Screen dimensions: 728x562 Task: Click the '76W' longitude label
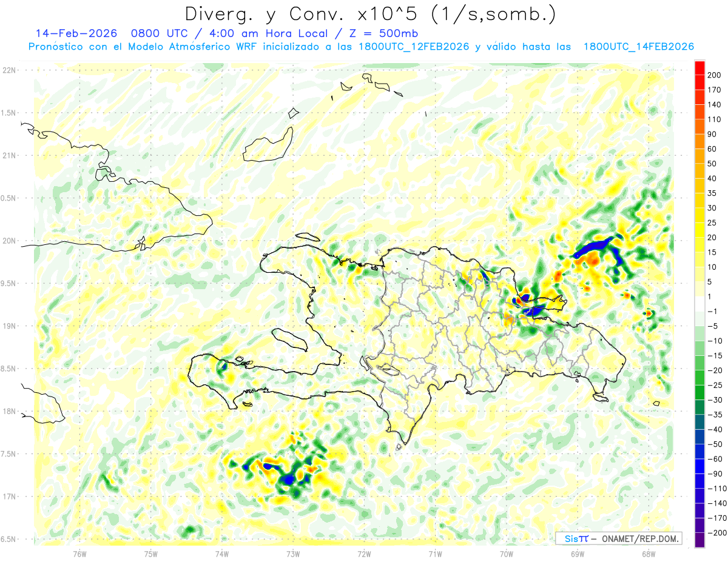pyautogui.click(x=79, y=554)
